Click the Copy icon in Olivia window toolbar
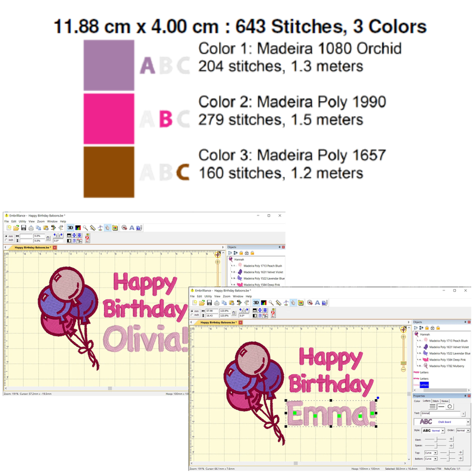Image resolution: width=476 pixels, height=476 pixels. click(38, 228)
